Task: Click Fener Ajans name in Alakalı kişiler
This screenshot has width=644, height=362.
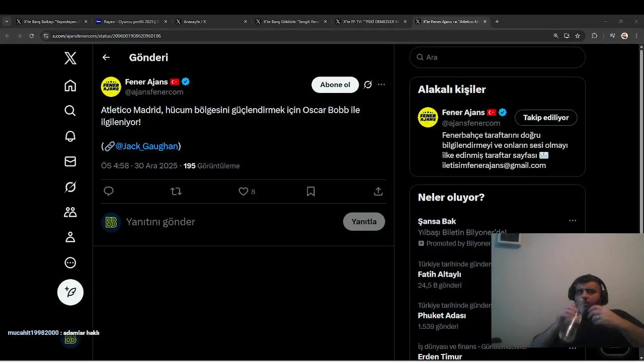Action: [x=463, y=113]
